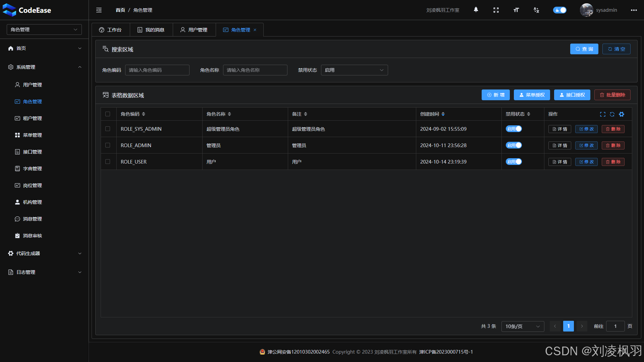Open table column settings gear icon
Viewport: 644px width, 362px height.
[x=622, y=114]
